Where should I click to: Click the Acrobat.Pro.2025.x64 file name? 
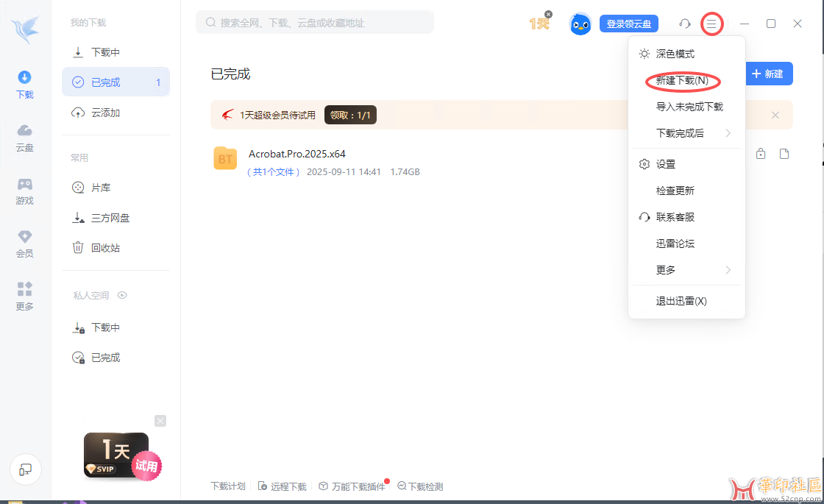pyautogui.click(x=297, y=154)
